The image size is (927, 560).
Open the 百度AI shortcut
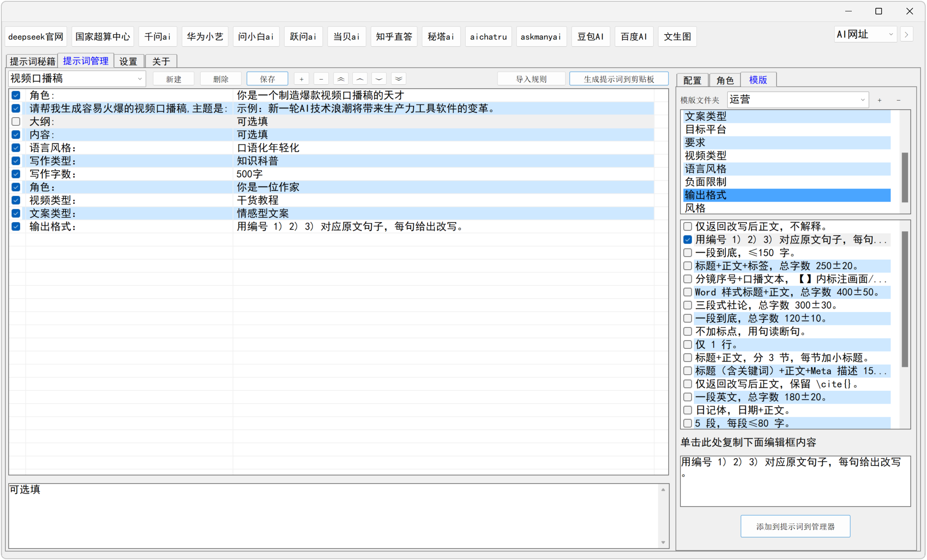tap(634, 37)
